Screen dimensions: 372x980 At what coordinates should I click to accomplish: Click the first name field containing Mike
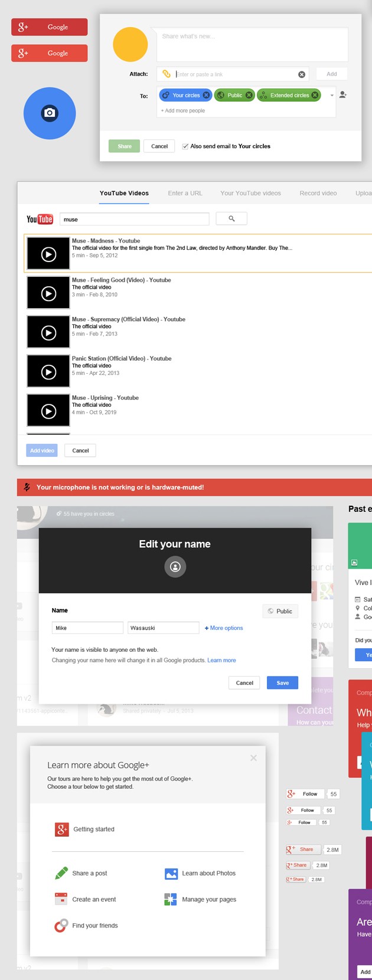[87, 628]
